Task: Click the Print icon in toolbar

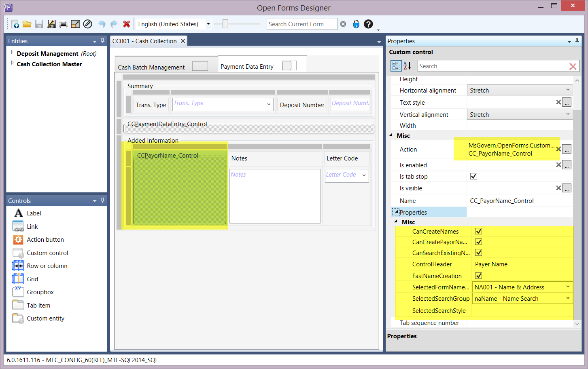Action: point(63,24)
